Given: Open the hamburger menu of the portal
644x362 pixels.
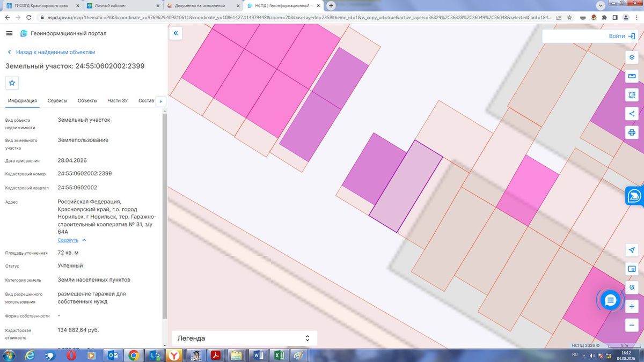Looking at the screenshot, I should coord(9,33).
